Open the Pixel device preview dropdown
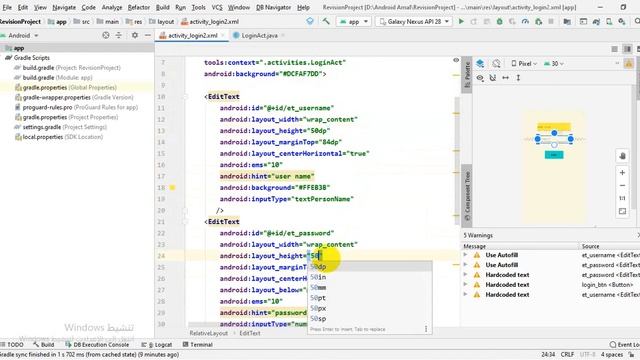The image size is (640, 360). point(524,64)
